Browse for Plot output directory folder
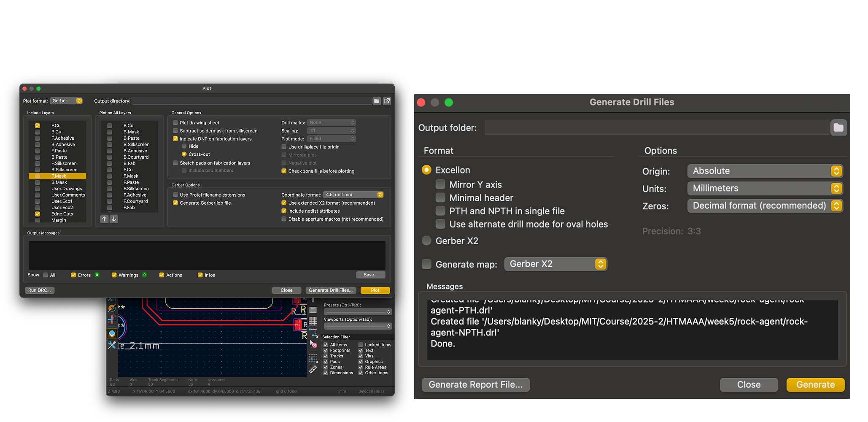The image size is (868, 422). coord(377,101)
